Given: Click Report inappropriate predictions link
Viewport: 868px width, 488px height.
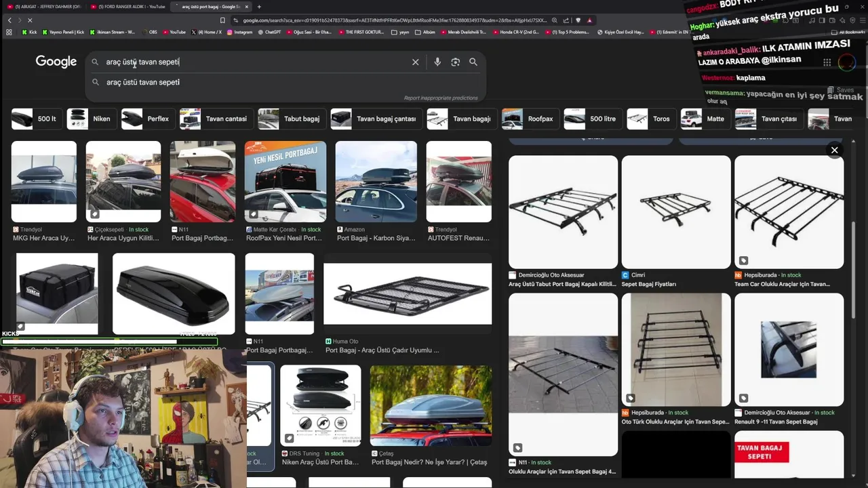Looking at the screenshot, I should tap(441, 98).
